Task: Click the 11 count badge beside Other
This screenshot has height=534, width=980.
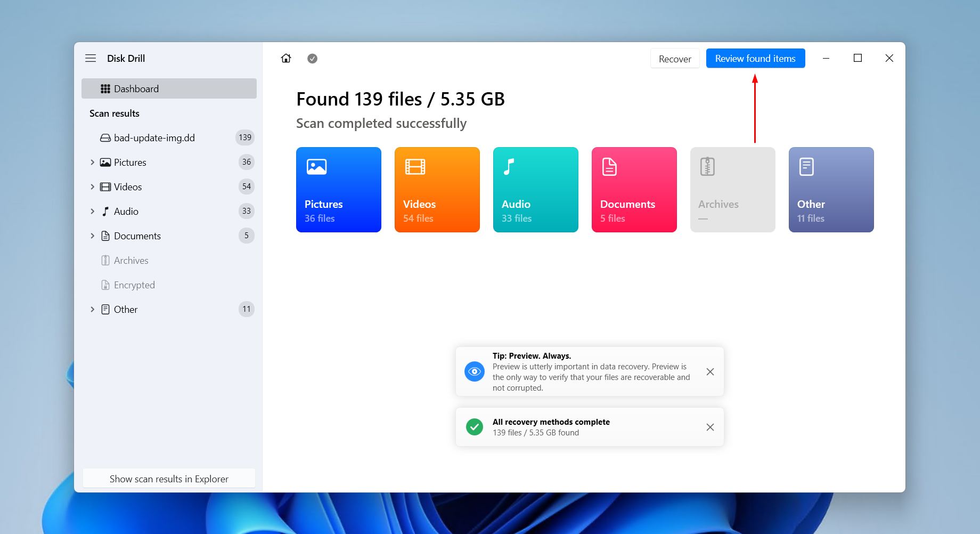Action: click(x=247, y=309)
